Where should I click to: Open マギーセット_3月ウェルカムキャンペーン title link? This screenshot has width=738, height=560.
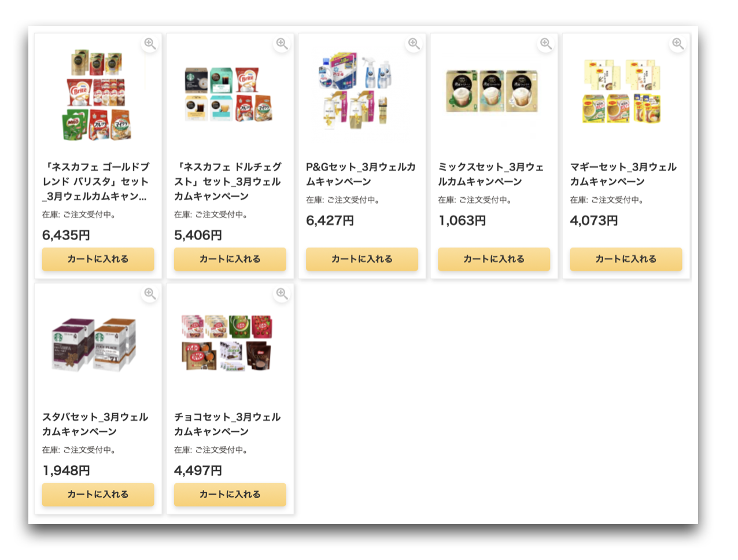coord(623,174)
